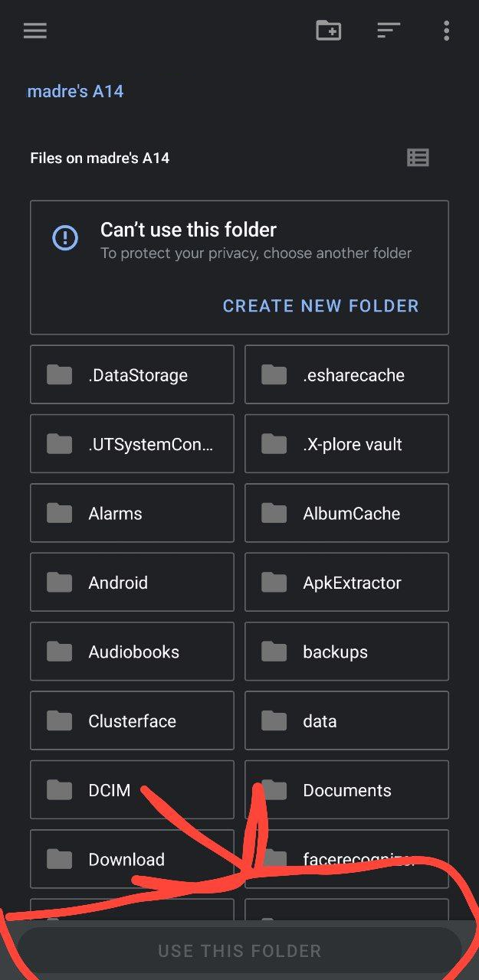Image resolution: width=479 pixels, height=980 pixels.
Task: Open the .X-plore vault folder
Action: pyautogui.click(x=346, y=444)
